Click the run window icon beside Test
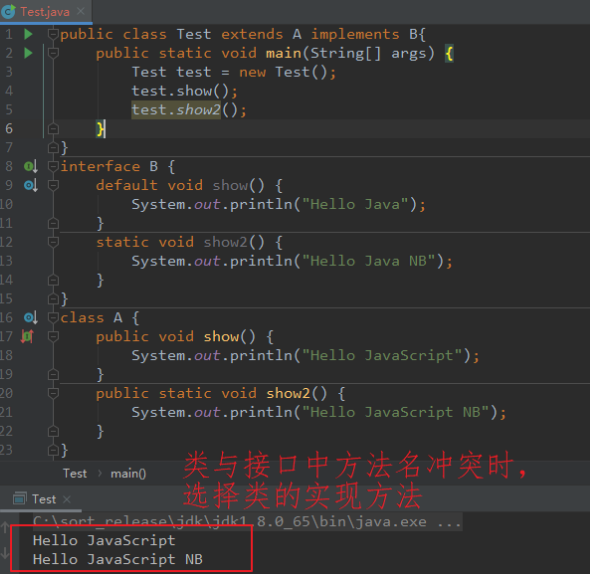This screenshot has height=574, width=590. [20, 499]
